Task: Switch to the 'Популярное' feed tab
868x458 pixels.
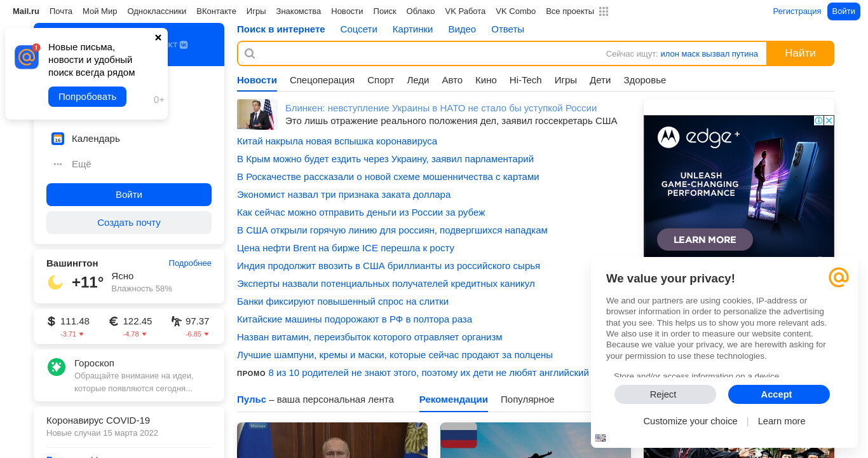Action: point(527,399)
